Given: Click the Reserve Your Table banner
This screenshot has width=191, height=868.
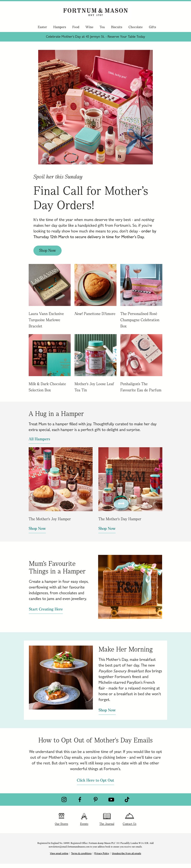Looking at the screenshot, I should pyautogui.click(x=95, y=37).
